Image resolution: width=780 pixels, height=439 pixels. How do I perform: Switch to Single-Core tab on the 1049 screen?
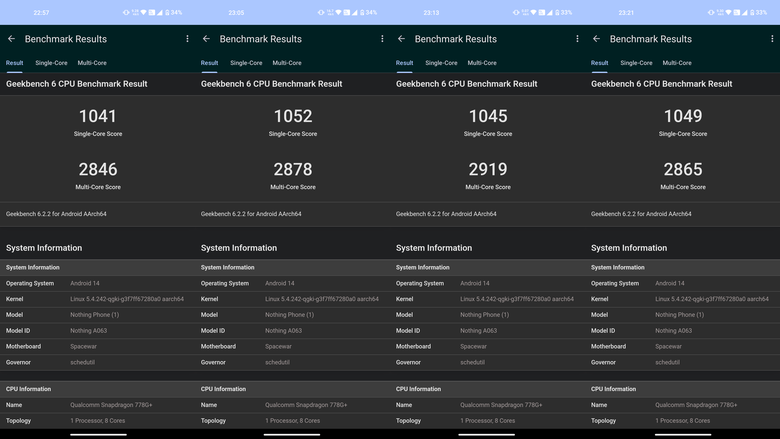click(x=636, y=63)
